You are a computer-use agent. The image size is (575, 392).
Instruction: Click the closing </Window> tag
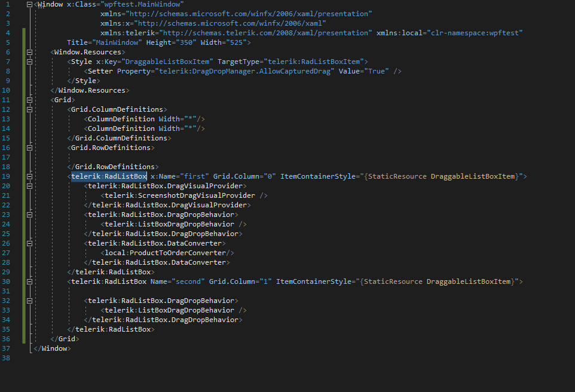click(x=52, y=348)
